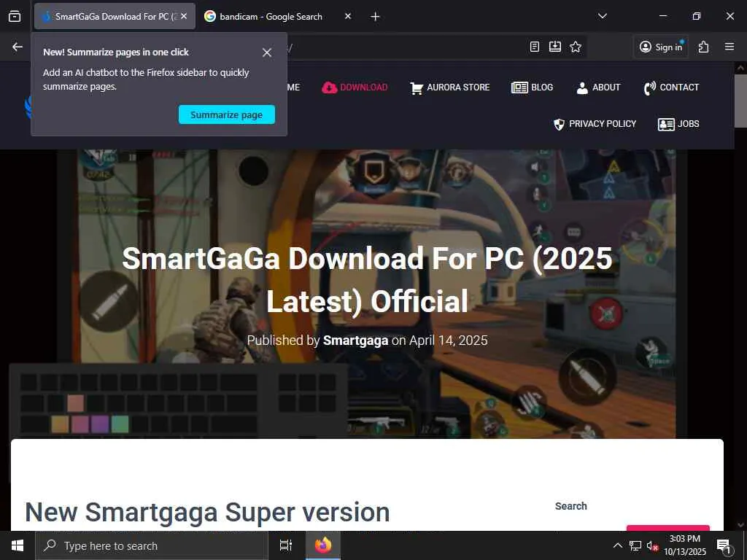Open Firefox application hamburger menu
Image resolution: width=747 pixels, height=560 pixels.
pyautogui.click(x=729, y=47)
